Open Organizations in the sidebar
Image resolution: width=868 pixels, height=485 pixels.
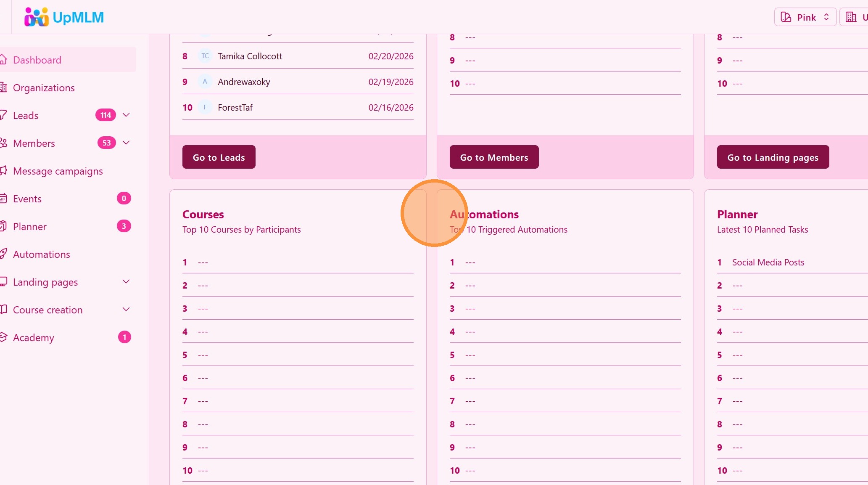click(x=44, y=87)
